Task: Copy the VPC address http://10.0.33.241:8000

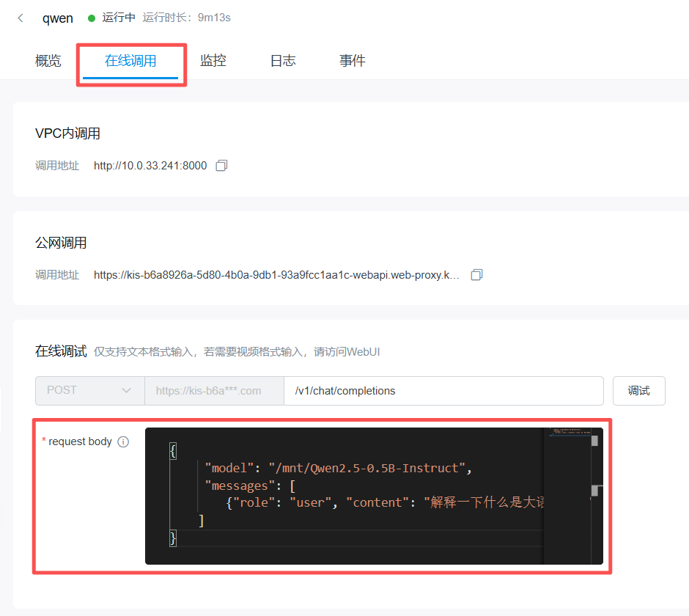Action: 221,166
